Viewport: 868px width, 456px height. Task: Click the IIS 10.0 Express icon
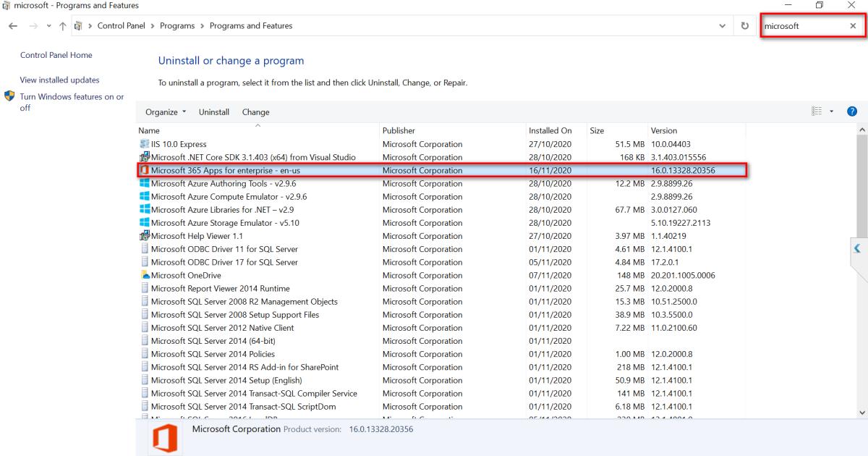145,144
